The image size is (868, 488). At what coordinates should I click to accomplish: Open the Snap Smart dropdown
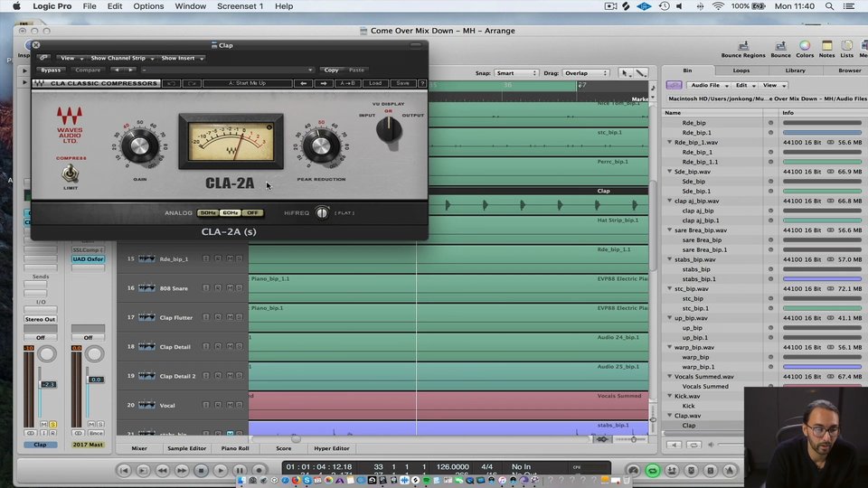pos(516,73)
